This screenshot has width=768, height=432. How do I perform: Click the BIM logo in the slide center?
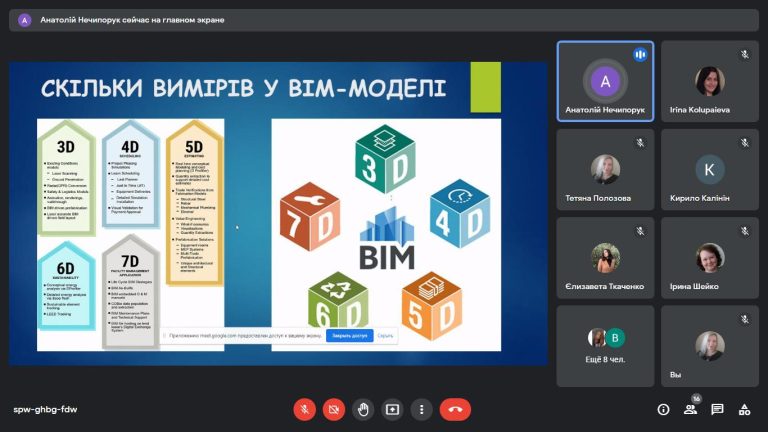387,239
